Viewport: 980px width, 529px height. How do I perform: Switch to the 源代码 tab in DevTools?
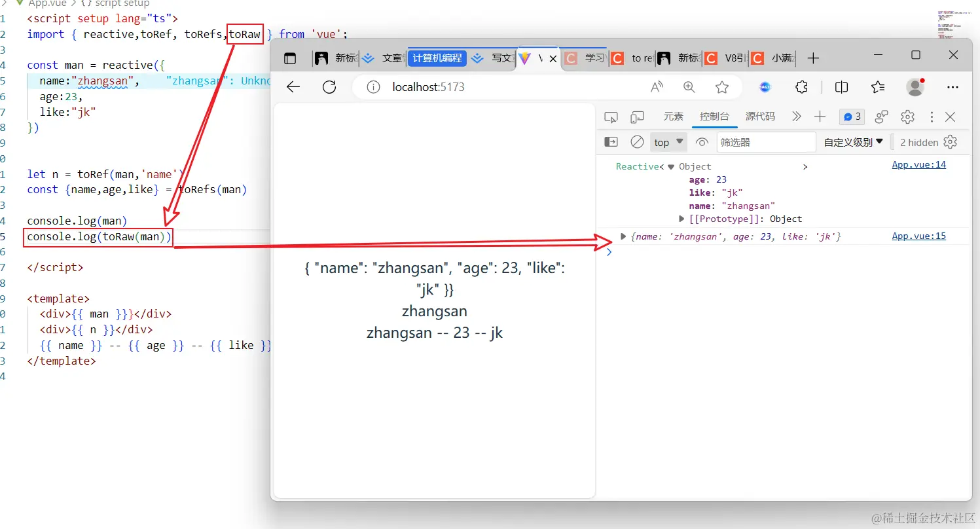pos(760,117)
